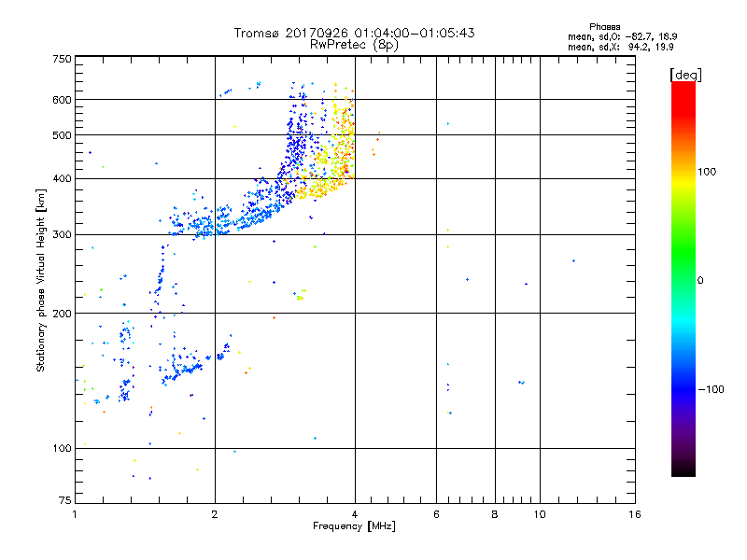Click the "mean, sd,O: -82.7, 18.9" statistics line

coord(622,36)
